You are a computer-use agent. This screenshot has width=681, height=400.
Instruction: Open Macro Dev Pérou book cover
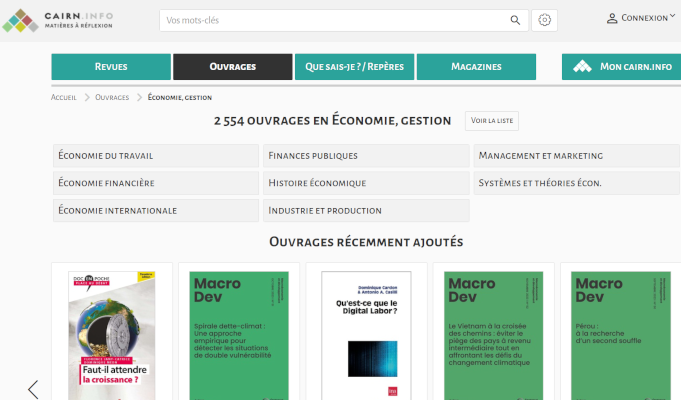[621, 336]
